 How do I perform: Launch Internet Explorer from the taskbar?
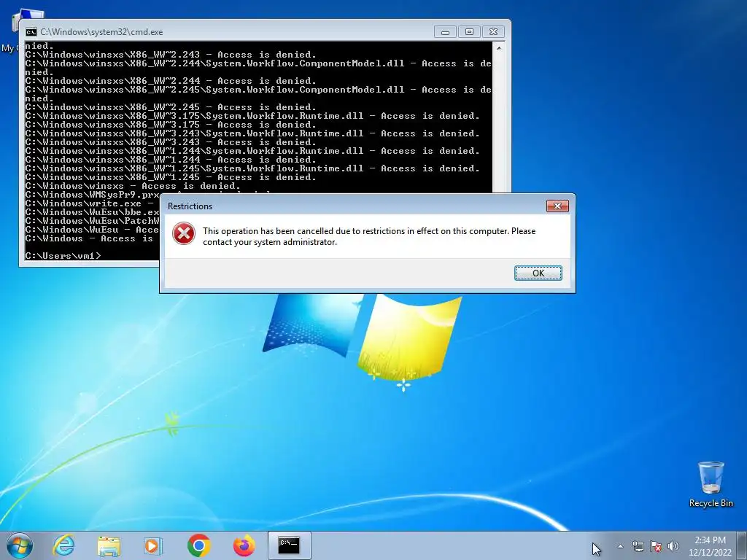click(64, 545)
